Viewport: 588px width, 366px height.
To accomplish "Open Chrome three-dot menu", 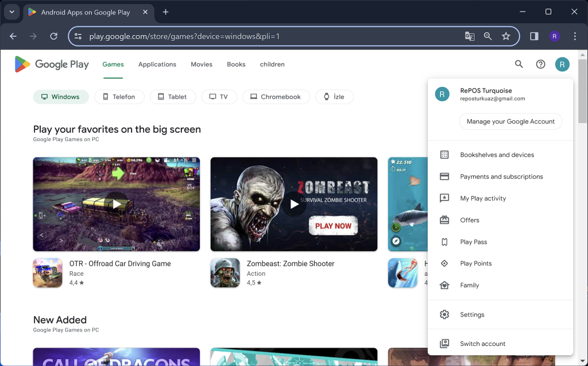I will (574, 36).
